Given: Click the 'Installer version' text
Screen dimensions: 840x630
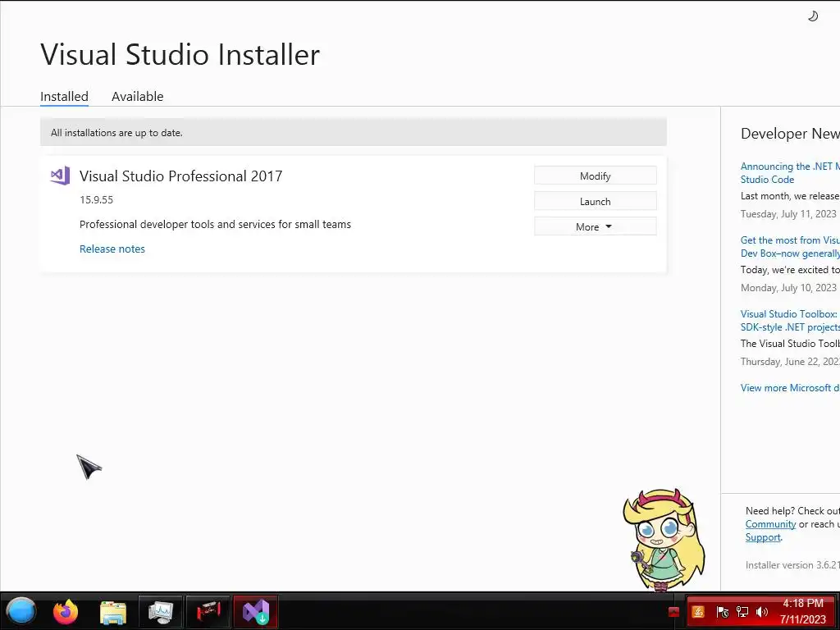Looking at the screenshot, I should coord(792,564).
